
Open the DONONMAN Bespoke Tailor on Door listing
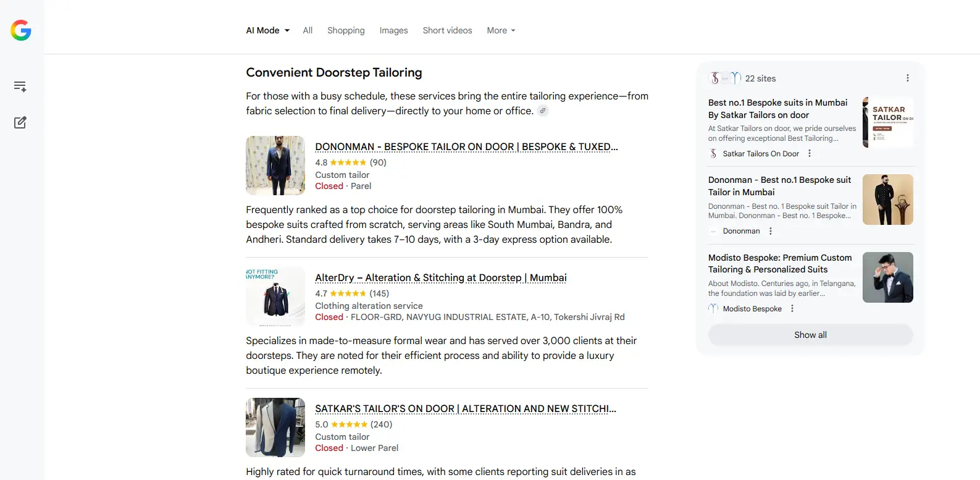pyautogui.click(x=466, y=147)
